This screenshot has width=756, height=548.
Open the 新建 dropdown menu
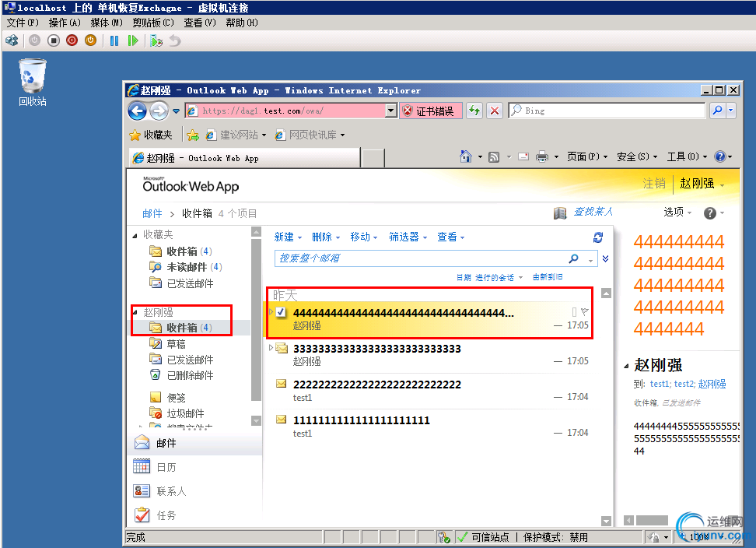coord(288,237)
